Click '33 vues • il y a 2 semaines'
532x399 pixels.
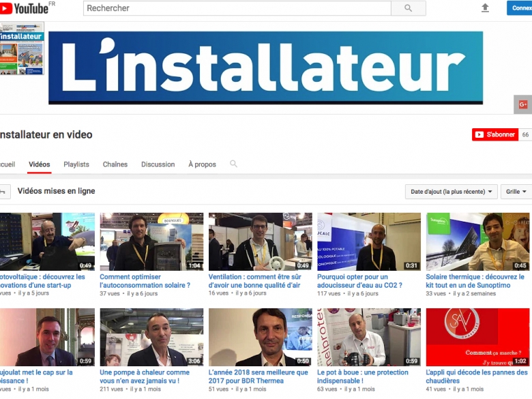click(461, 293)
